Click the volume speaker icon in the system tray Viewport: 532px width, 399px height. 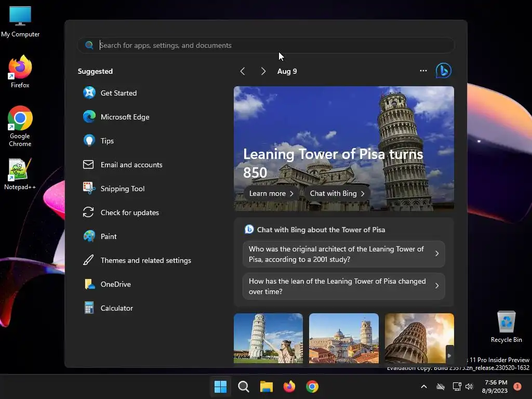pos(469,387)
